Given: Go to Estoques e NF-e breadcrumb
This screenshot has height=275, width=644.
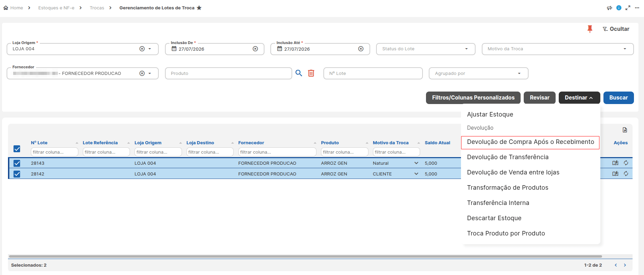Looking at the screenshot, I should 56,8.
